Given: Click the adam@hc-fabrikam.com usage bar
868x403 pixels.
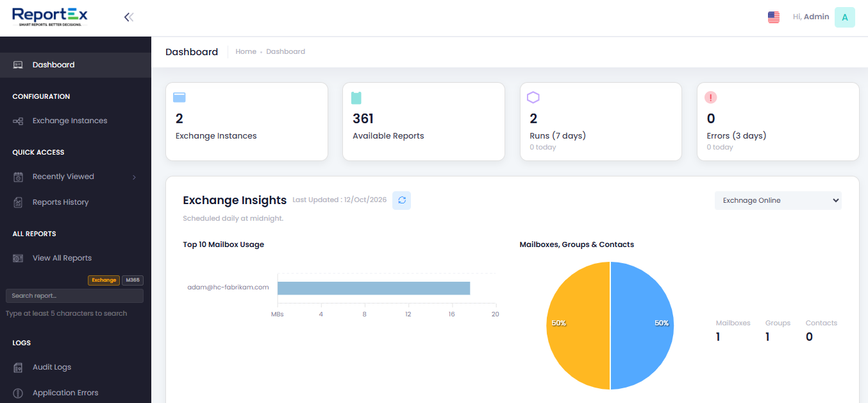Looking at the screenshot, I should tap(374, 288).
